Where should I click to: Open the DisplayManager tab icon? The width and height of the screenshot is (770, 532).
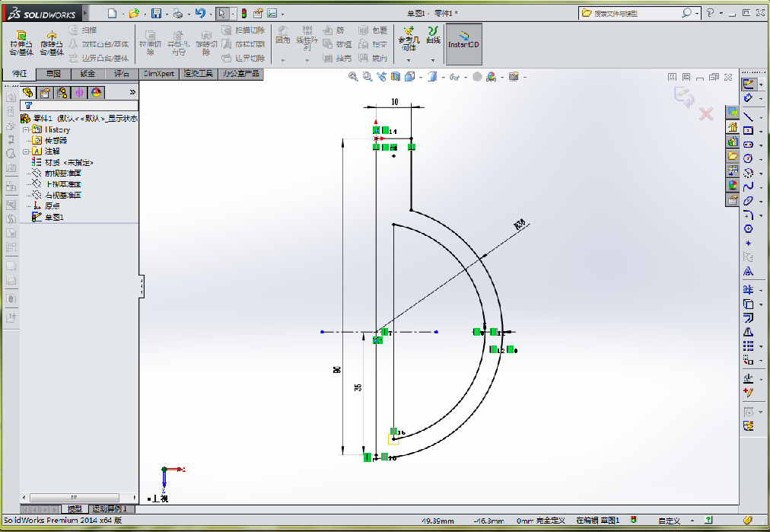point(96,92)
